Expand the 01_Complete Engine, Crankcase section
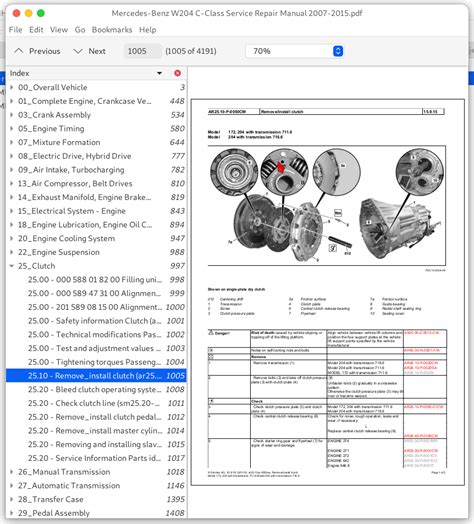Viewport: 474px width, 524px height. coord(12,101)
